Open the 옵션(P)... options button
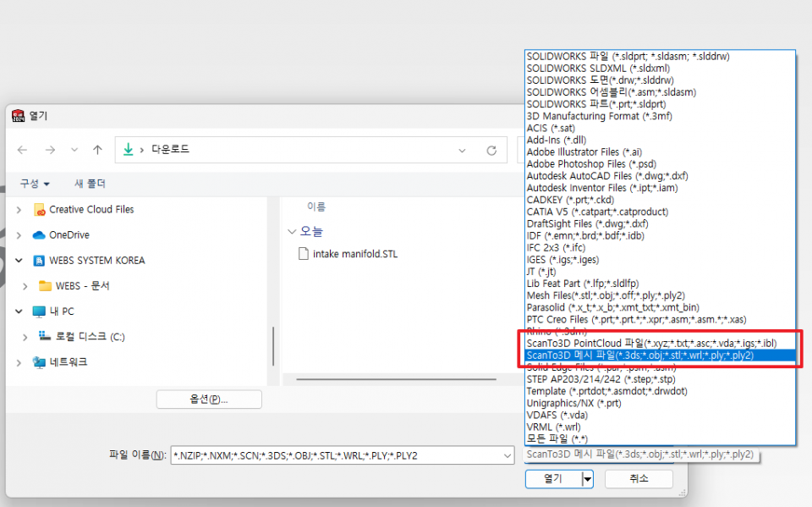This screenshot has width=812, height=507. (x=209, y=400)
